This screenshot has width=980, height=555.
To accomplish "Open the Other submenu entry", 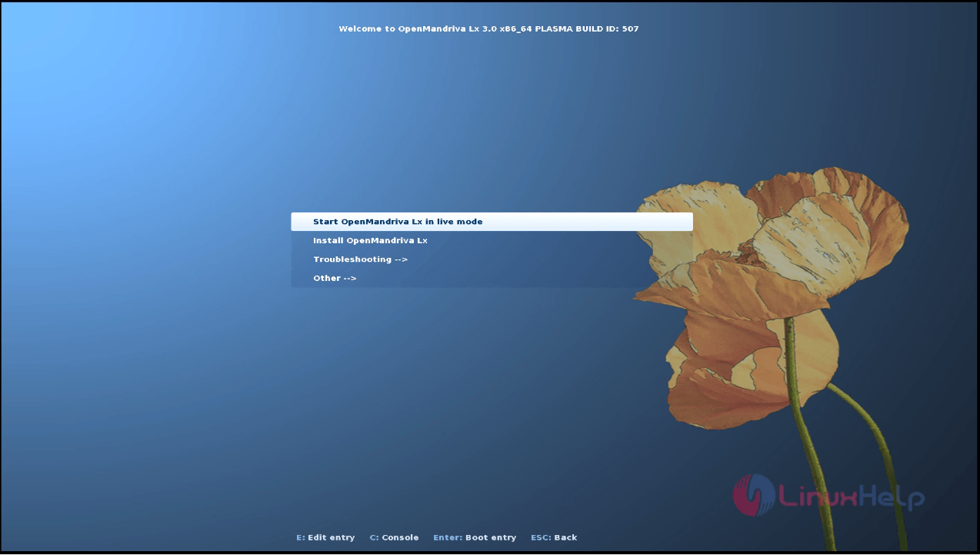I will click(492, 278).
